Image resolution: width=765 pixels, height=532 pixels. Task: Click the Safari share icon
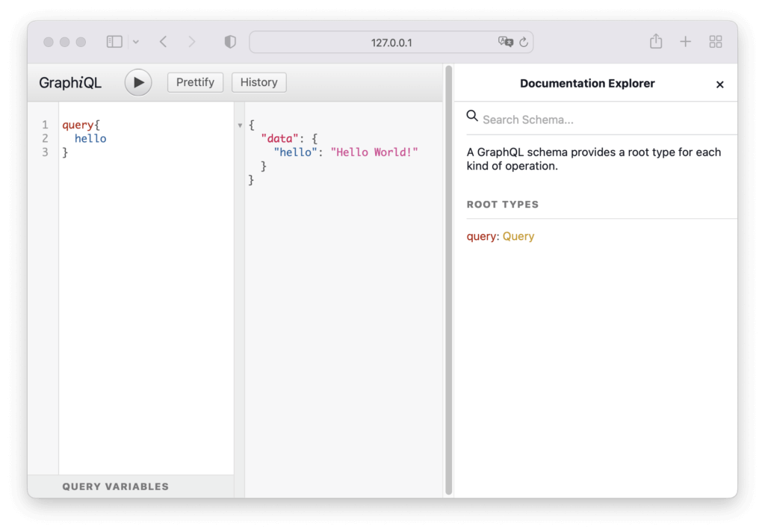point(655,41)
